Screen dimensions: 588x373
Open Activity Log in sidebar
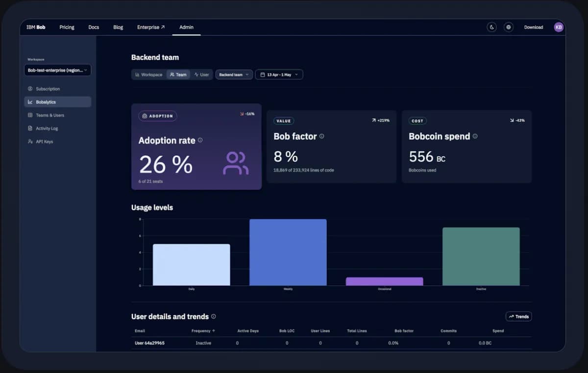click(57, 128)
